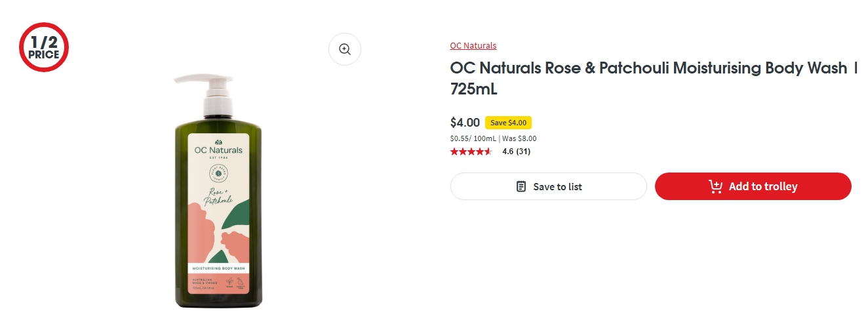The height and width of the screenshot is (328, 868).
Task: Click the (31) reviews count
Action: click(x=523, y=152)
